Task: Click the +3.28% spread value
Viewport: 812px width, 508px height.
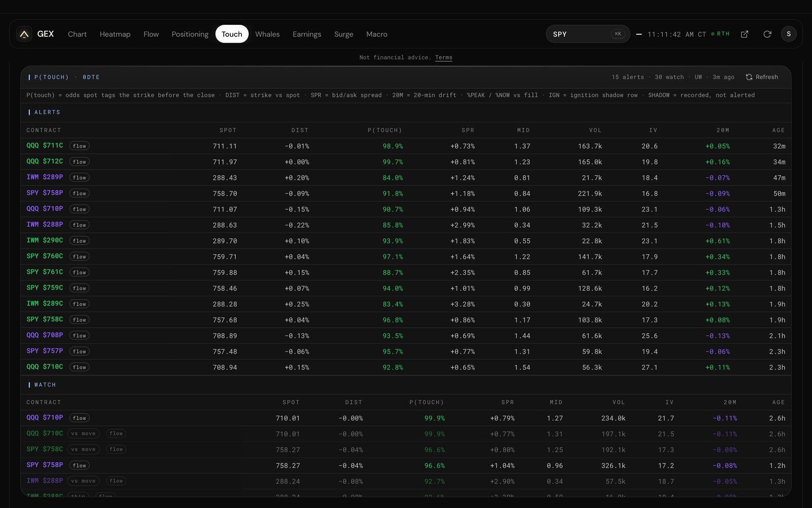Action: [463, 304]
